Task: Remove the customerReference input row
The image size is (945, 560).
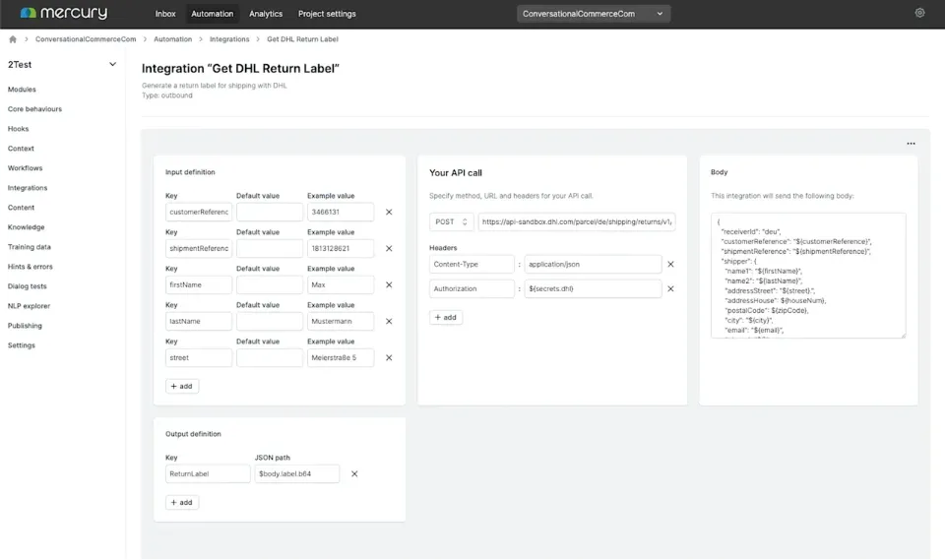Action: pos(389,213)
